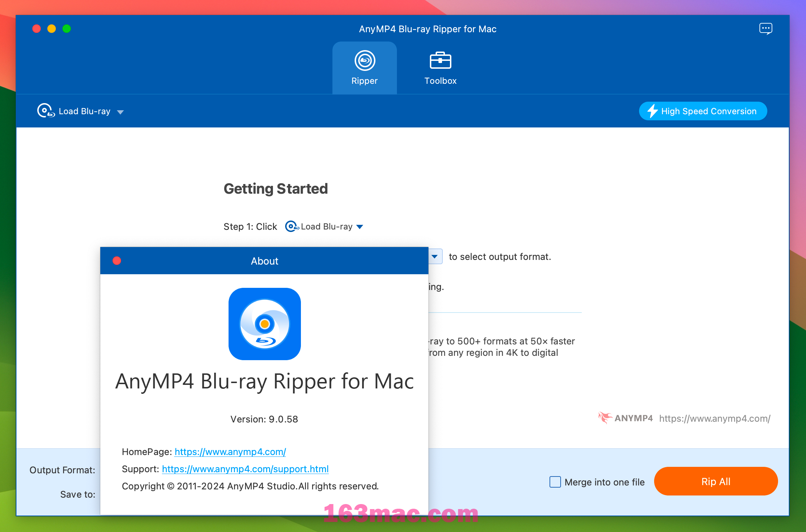Click the Load Blu-ray disc icon in toolbar
This screenshot has height=532, width=806.
click(46, 111)
